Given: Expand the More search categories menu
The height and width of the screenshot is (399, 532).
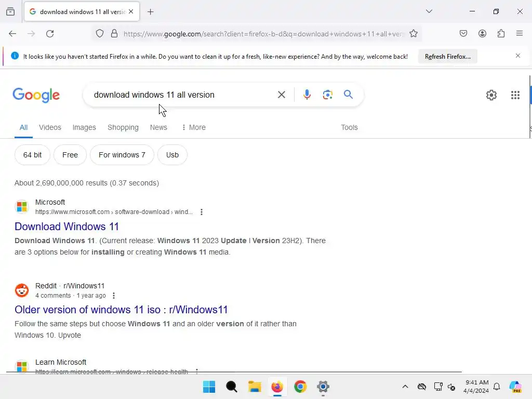Looking at the screenshot, I should click(194, 128).
